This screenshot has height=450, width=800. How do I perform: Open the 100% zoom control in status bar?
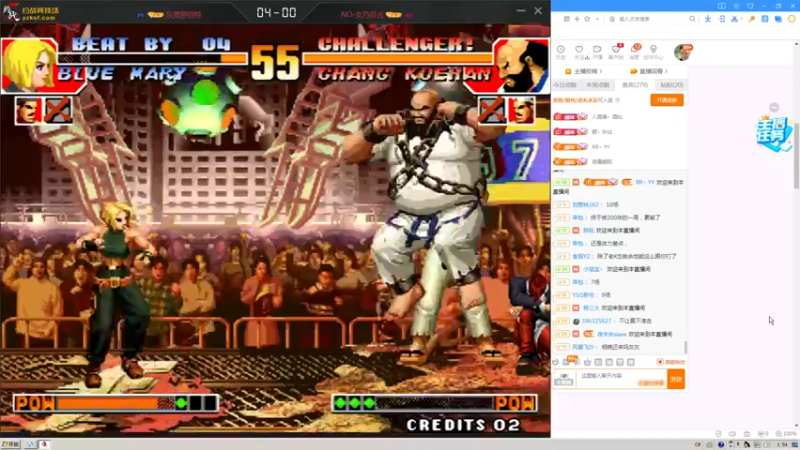click(786, 434)
